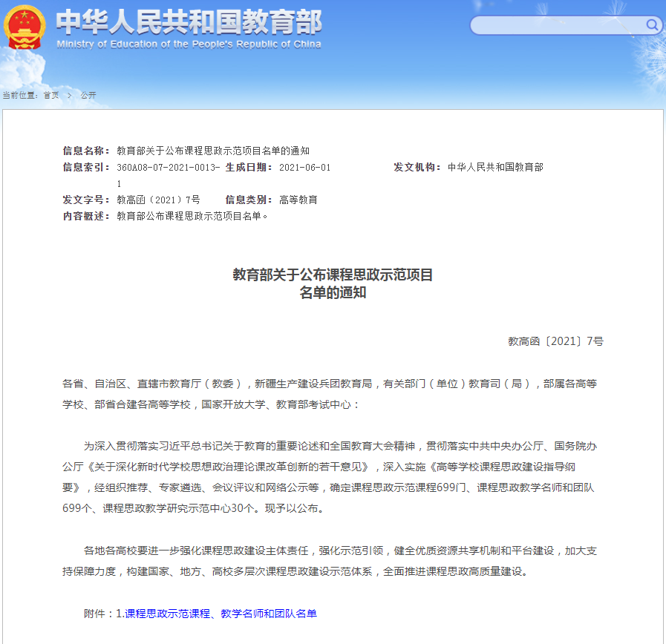The width and height of the screenshot is (666, 644).
Task: Click the 信息名称 label
Action: 86,151
